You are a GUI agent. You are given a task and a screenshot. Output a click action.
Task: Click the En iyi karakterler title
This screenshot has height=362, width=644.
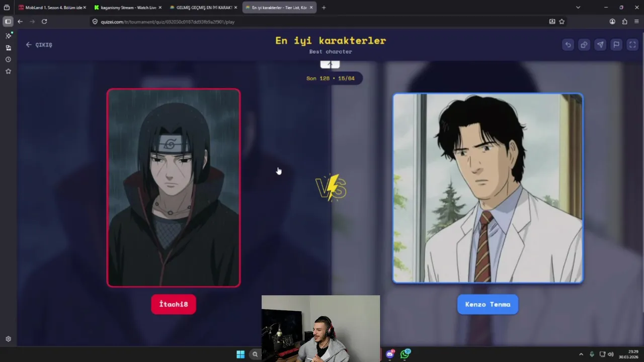331,41
